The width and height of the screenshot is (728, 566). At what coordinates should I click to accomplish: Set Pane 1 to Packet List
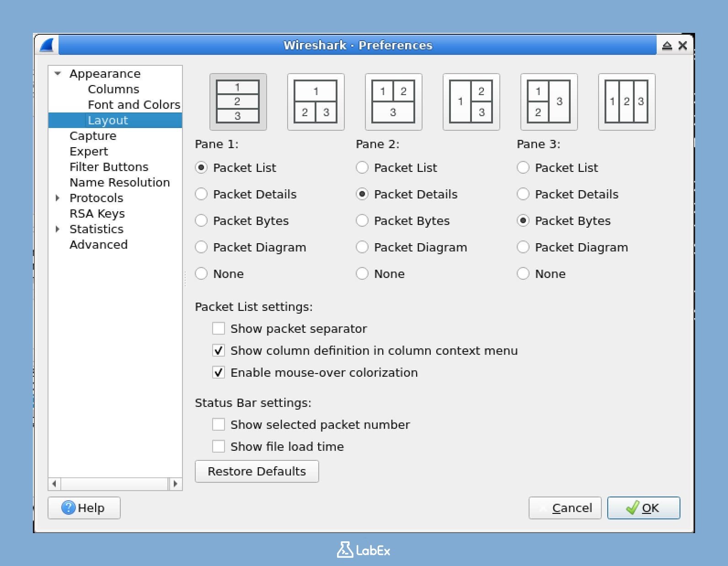pyautogui.click(x=236, y=168)
